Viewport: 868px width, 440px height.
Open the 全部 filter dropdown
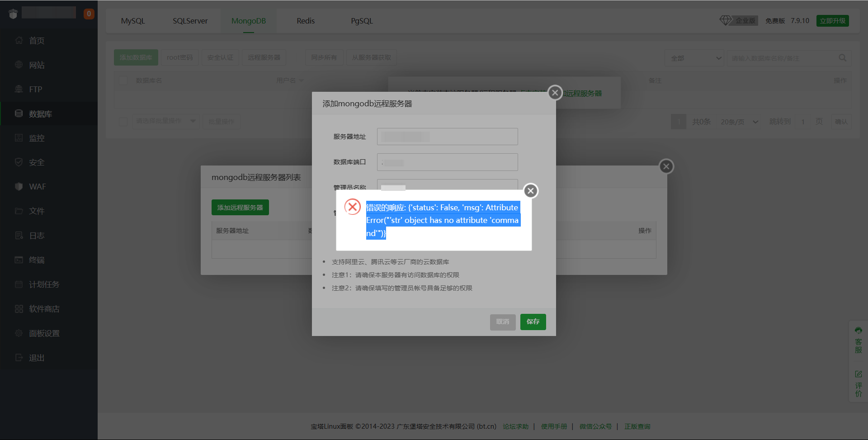click(x=694, y=58)
